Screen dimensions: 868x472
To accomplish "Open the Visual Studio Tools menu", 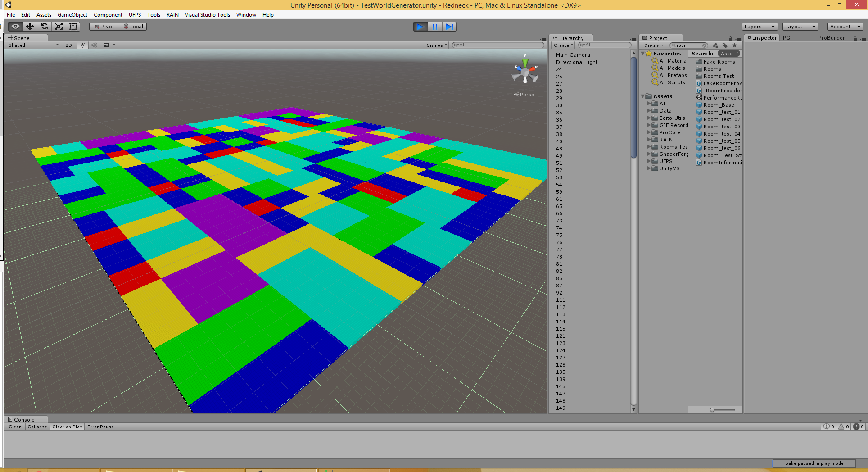I will 207,15.
